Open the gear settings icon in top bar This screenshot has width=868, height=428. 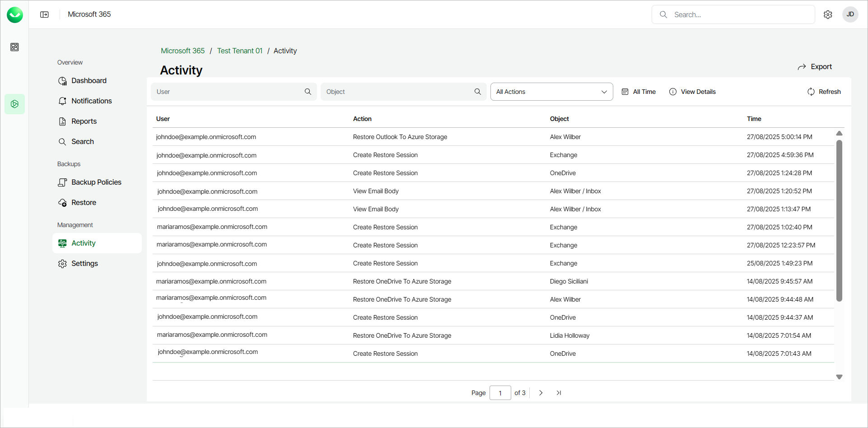pos(828,14)
